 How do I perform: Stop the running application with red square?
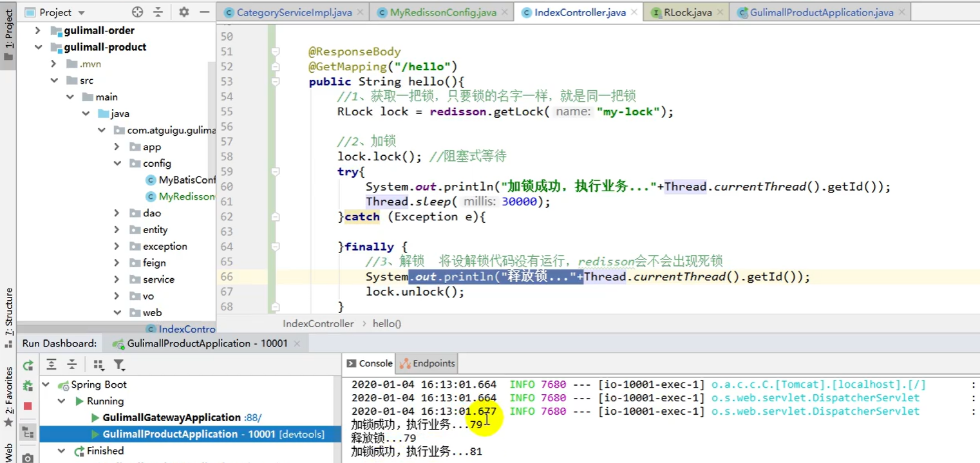pyautogui.click(x=28, y=406)
